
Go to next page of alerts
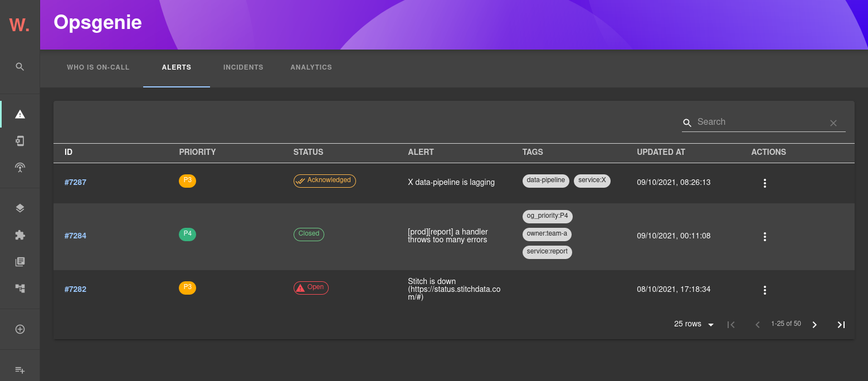coord(815,325)
